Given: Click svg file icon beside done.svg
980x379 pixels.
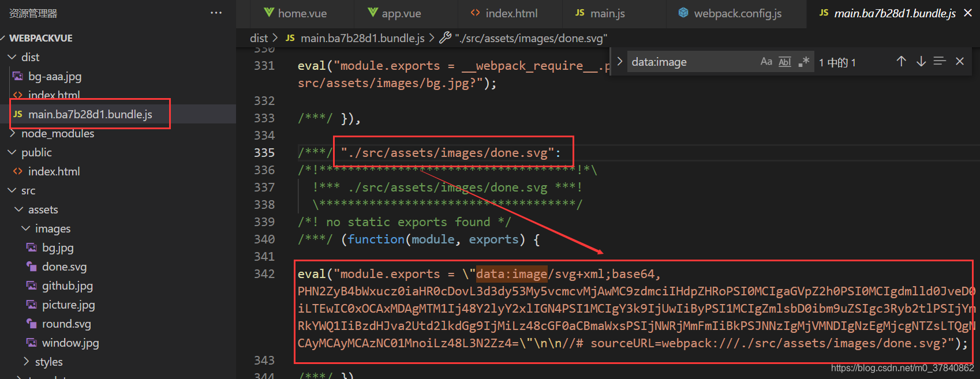Looking at the screenshot, I should click(32, 267).
